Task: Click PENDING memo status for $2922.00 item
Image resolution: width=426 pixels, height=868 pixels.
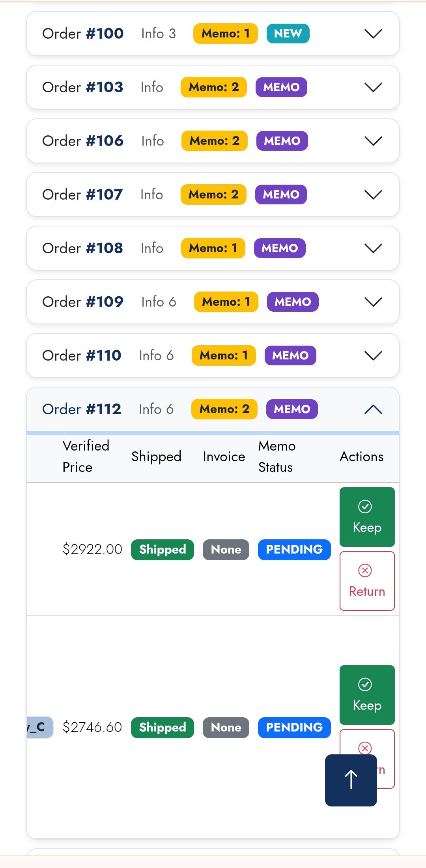Action: pos(294,550)
